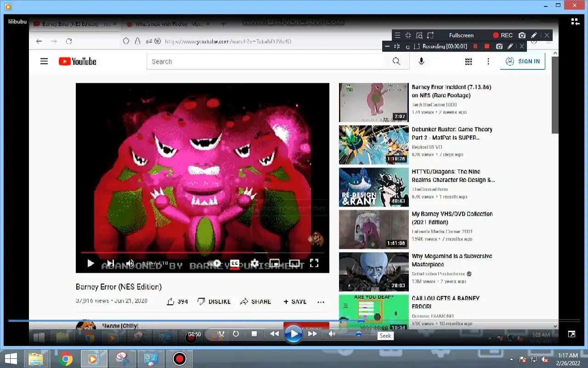The width and height of the screenshot is (588, 368).
Task: Open Why Megamind is a Subversive Masterpiece
Action: pyautogui.click(x=452, y=260)
